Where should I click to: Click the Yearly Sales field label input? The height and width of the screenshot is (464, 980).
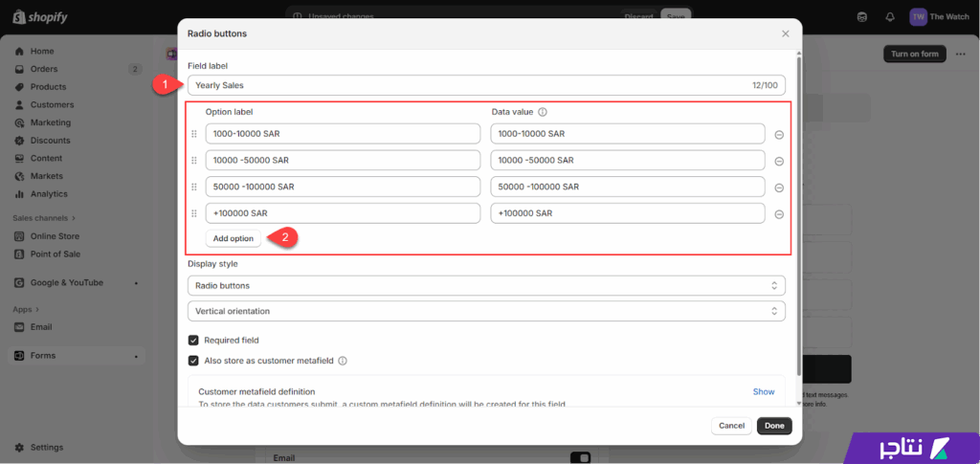469,85
